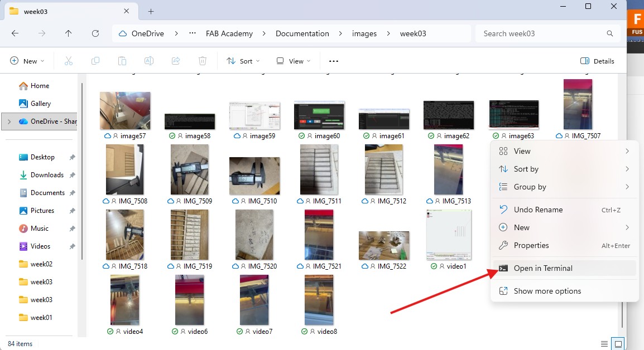Open the View dropdown in toolbar

293,61
